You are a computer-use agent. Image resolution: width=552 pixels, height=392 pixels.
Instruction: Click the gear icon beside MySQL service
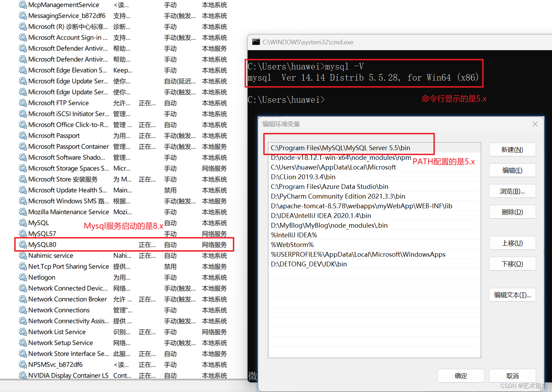click(x=23, y=223)
